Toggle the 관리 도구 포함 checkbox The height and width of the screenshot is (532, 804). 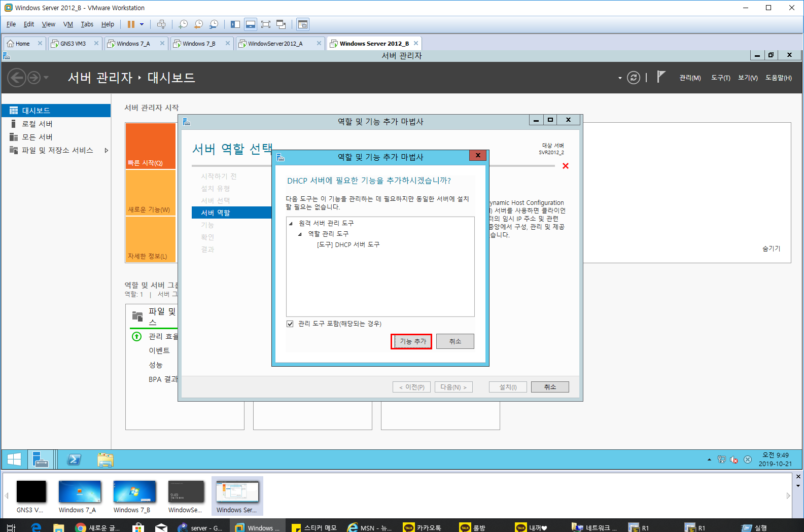coord(290,324)
